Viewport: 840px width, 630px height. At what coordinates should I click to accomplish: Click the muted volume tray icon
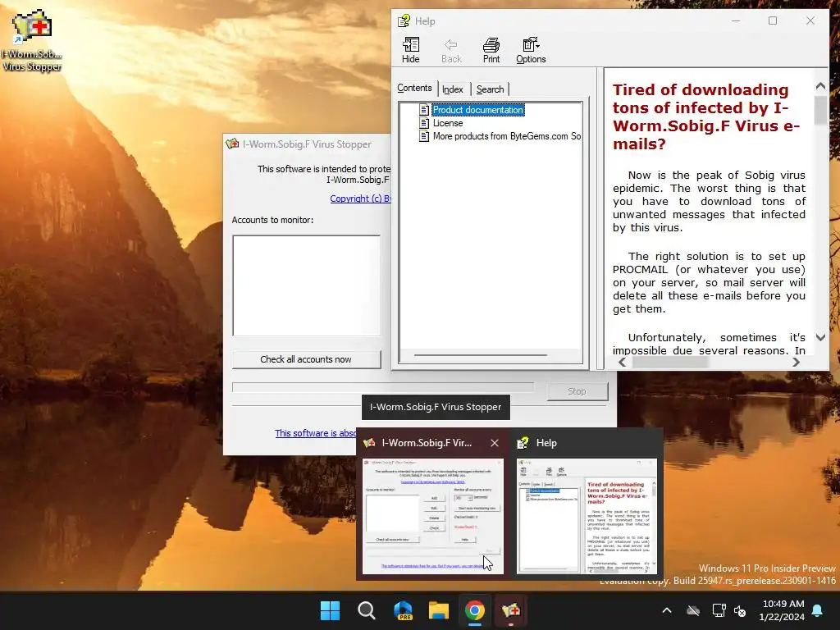click(740, 610)
